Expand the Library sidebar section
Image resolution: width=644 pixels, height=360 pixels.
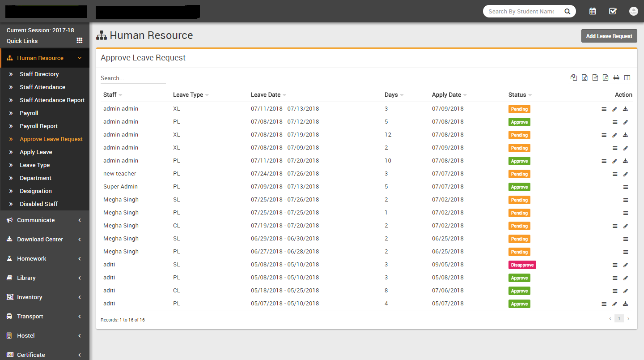pos(45,278)
